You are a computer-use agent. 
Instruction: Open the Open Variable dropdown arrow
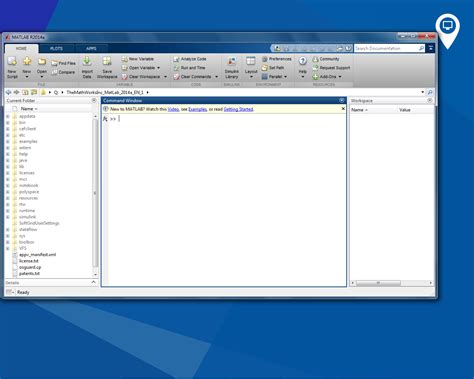(x=158, y=68)
